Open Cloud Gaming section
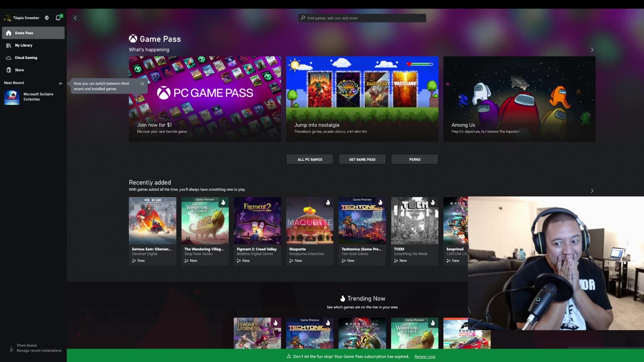 (33, 58)
